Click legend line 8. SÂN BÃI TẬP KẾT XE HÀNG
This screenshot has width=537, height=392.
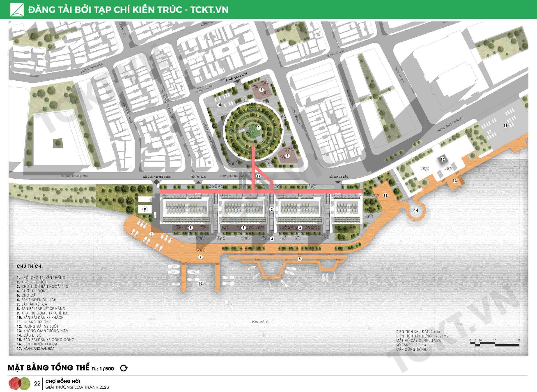coord(41,309)
